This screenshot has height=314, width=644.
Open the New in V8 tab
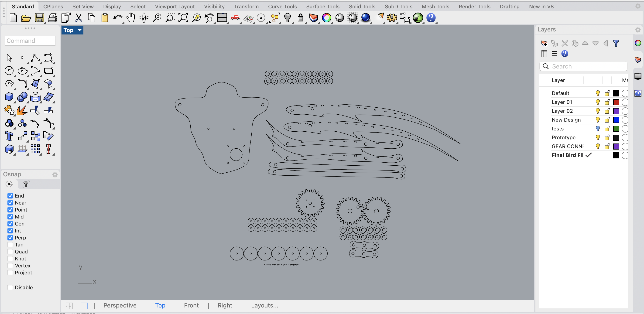tap(541, 7)
